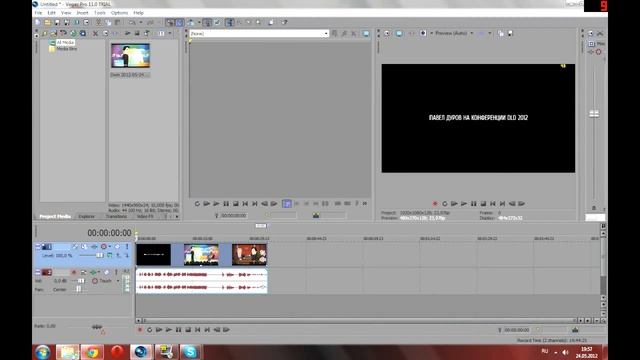Open the Auto Ripple mode dropdown arrow
This screenshot has height=360, width=640.
[x=199, y=22]
